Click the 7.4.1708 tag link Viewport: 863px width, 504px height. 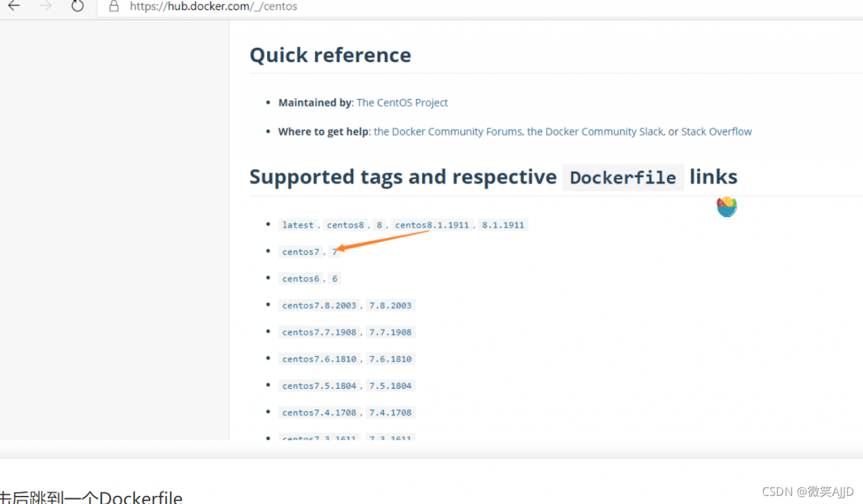[390, 412]
